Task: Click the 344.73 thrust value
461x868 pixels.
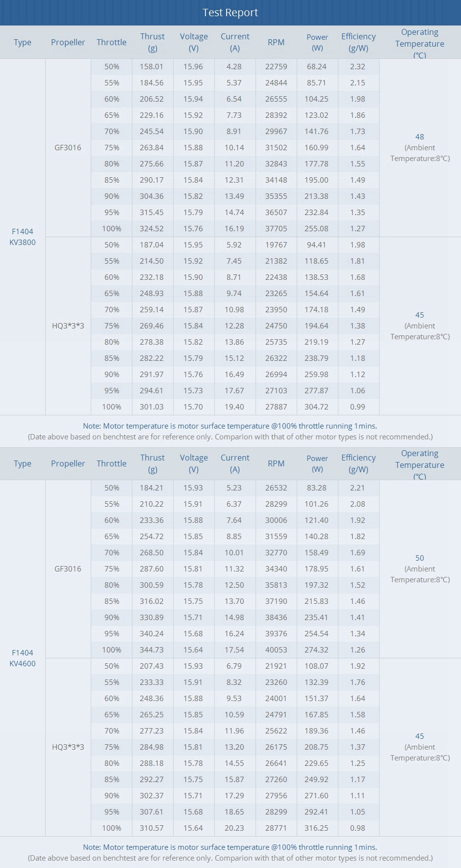Action: (x=152, y=650)
